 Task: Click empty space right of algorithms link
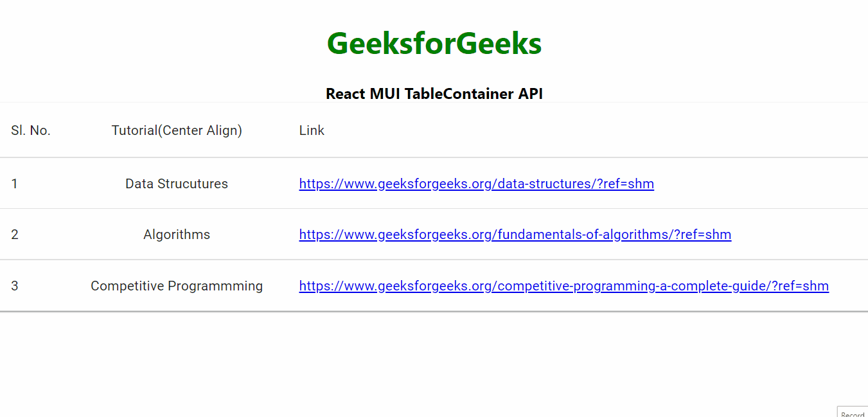click(x=797, y=235)
